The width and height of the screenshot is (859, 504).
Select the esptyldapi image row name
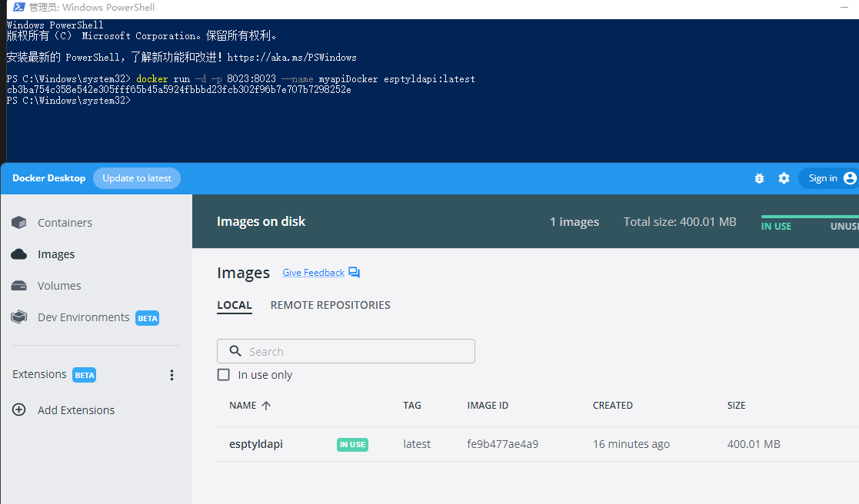[x=256, y=444]
